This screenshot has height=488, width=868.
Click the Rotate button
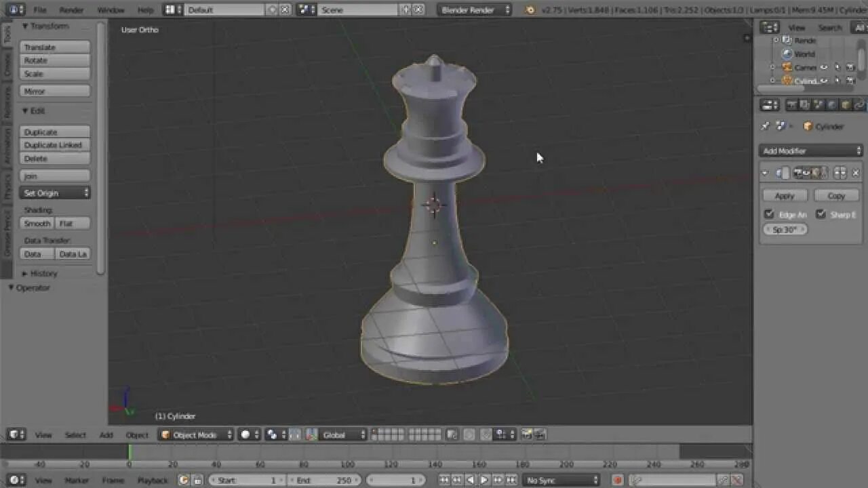click(55, 60)
